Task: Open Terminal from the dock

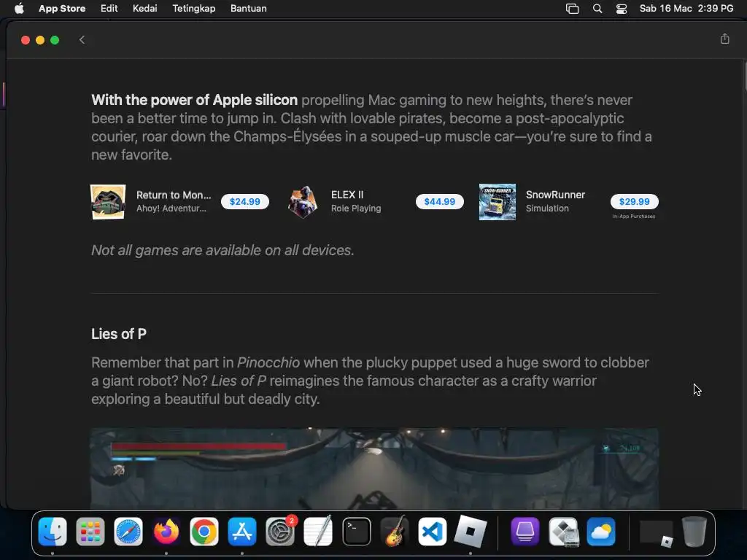Action: point(356,532)
